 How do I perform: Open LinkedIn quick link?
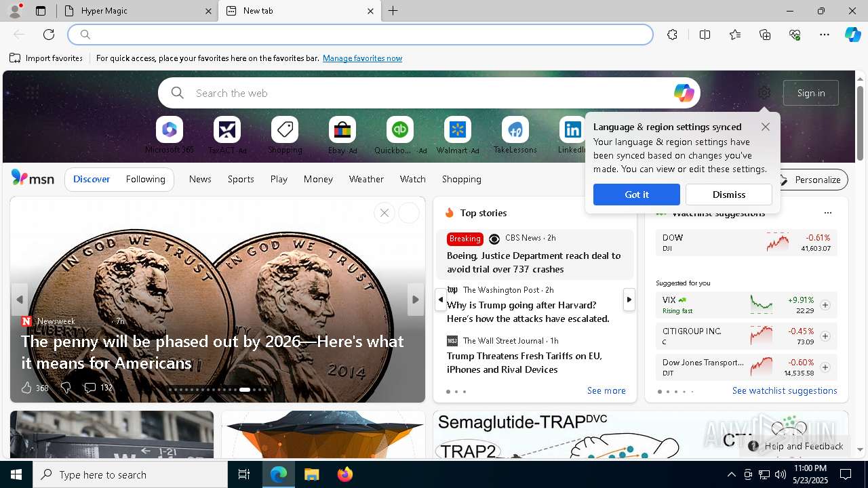pyautogui.click(x=572, y=136)
